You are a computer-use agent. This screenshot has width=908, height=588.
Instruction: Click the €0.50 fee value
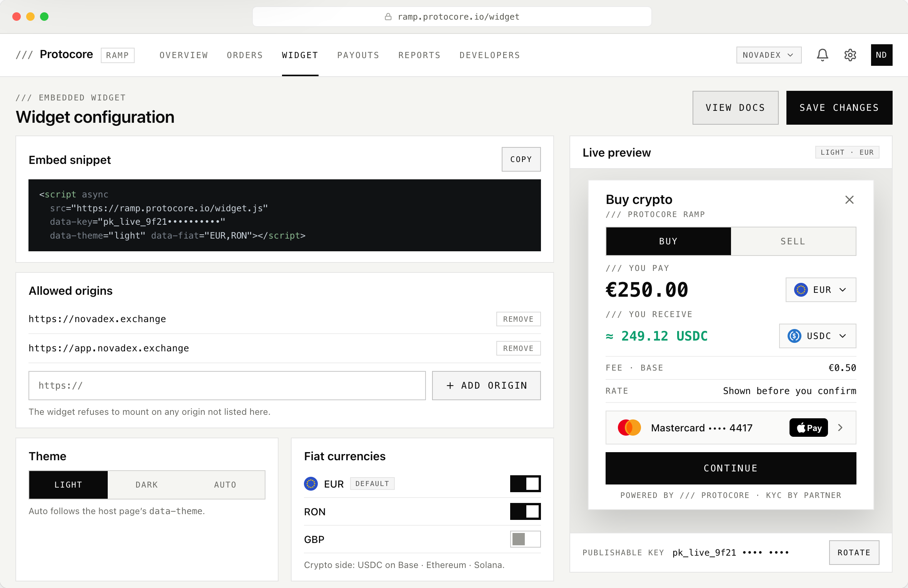[x=842, y=368]
